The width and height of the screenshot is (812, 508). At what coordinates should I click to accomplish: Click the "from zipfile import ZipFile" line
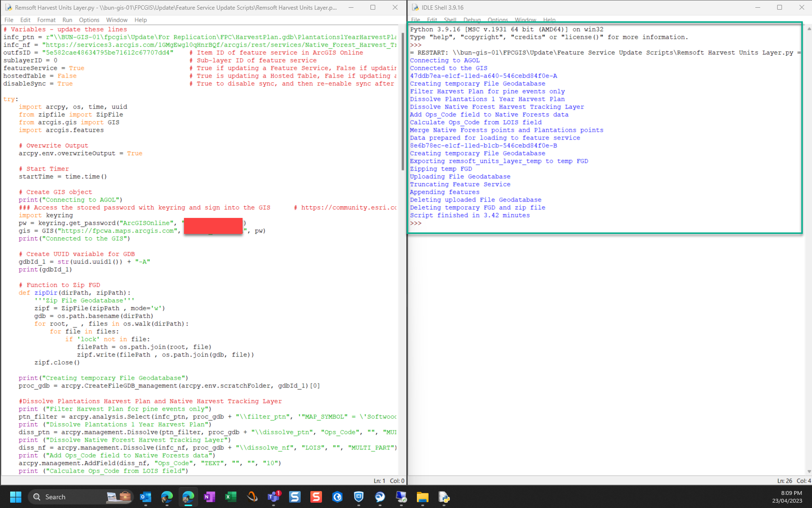[71, 115]
